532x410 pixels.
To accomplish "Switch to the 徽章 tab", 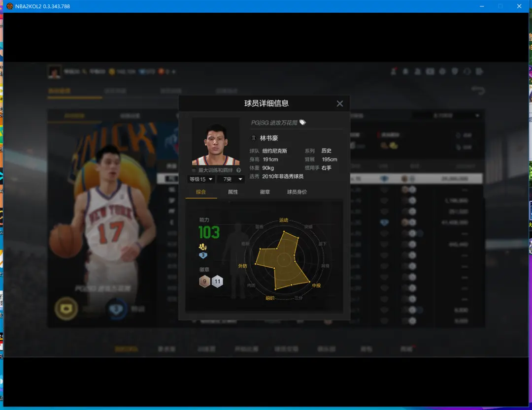I will (x=265, y=192).
